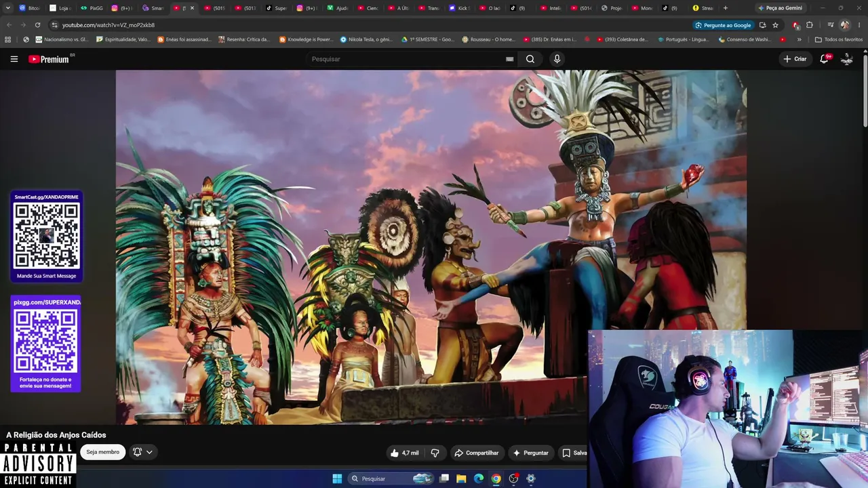
Task: Open Settings gear on the taskbar
Action: [x=531, y=479]
